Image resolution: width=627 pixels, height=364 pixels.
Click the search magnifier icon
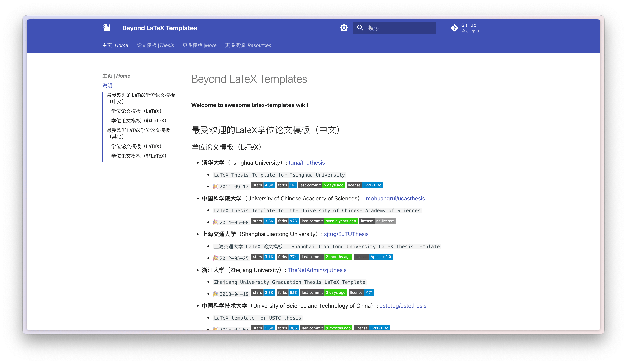point(360,28)
